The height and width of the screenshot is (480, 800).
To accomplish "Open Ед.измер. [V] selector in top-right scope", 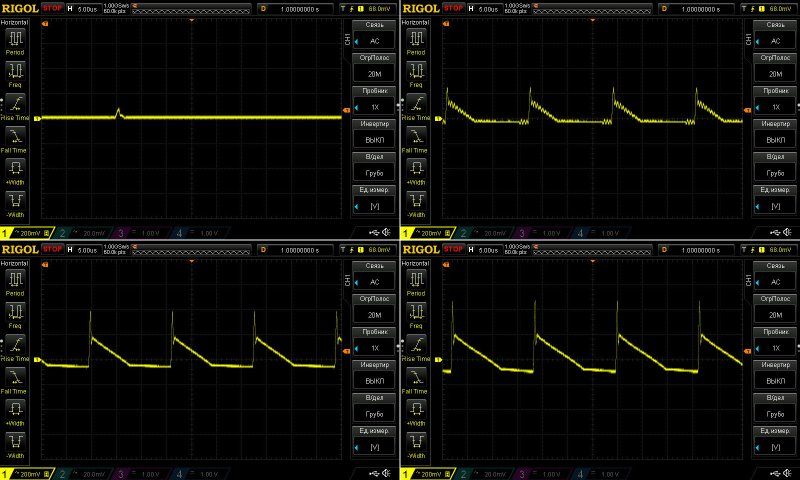I will coord(775,200).
